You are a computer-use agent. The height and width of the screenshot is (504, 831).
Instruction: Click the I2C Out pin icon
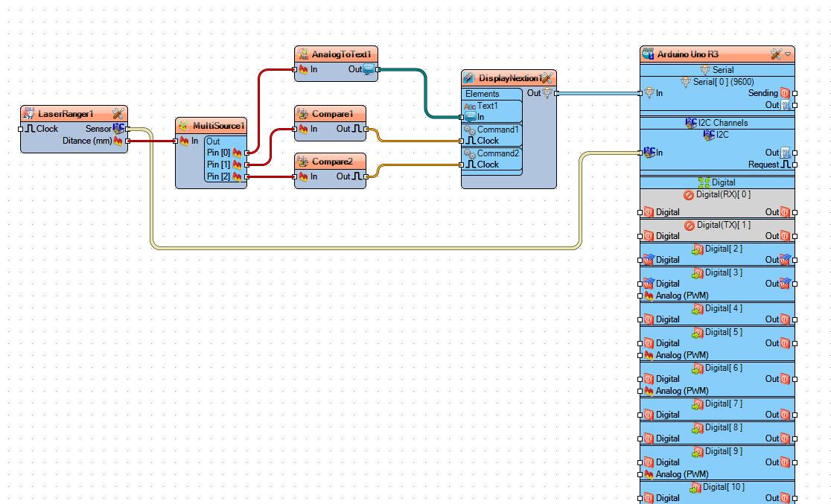click(786, 153)
